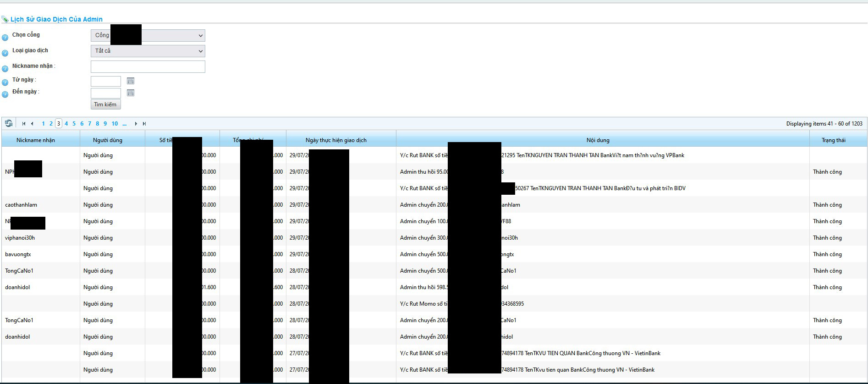Focus the Nickname nhận text field
This screenshot has width=868, height=384.
[x=148, y=66]
